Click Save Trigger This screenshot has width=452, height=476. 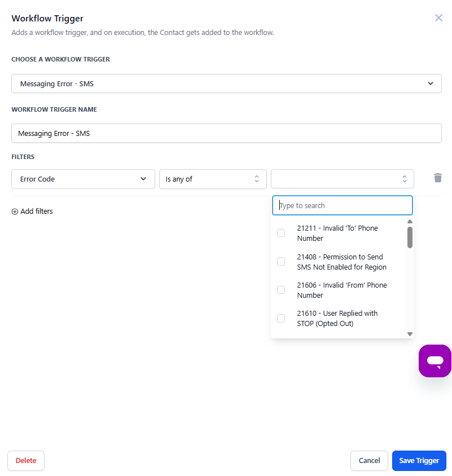pos(419,460)
